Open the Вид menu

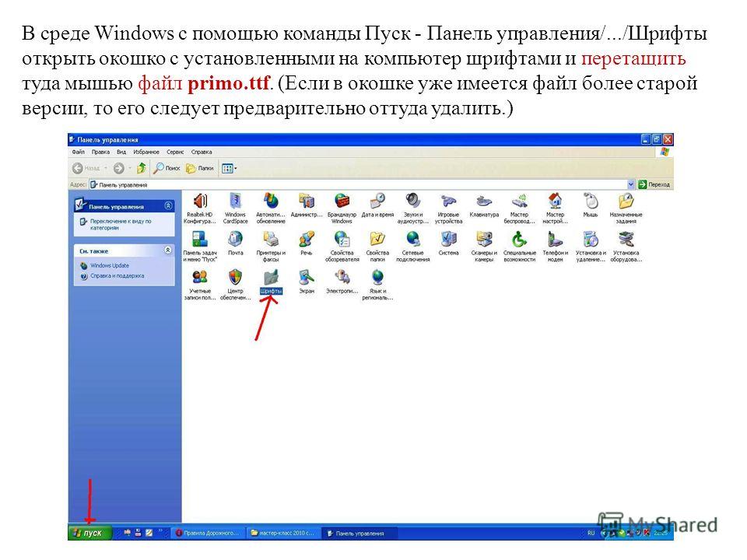pyautogui.click(x=121, y=152)
